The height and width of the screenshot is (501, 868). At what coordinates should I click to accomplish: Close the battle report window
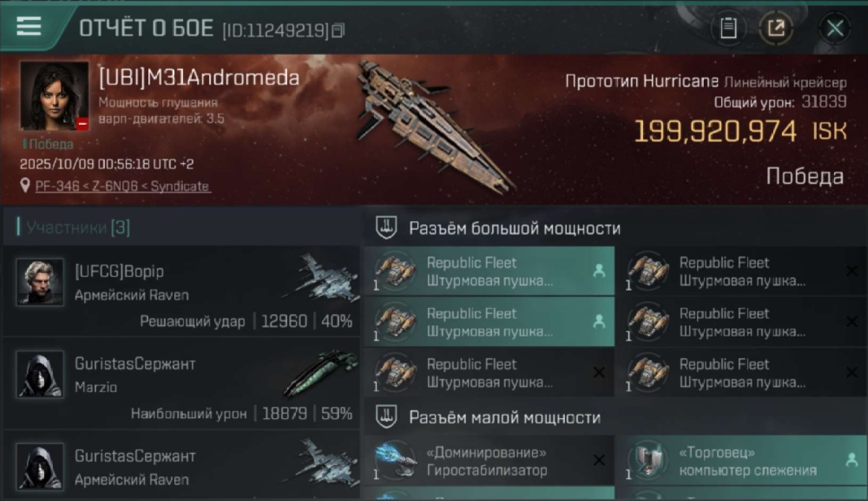(x=835, y=28)
